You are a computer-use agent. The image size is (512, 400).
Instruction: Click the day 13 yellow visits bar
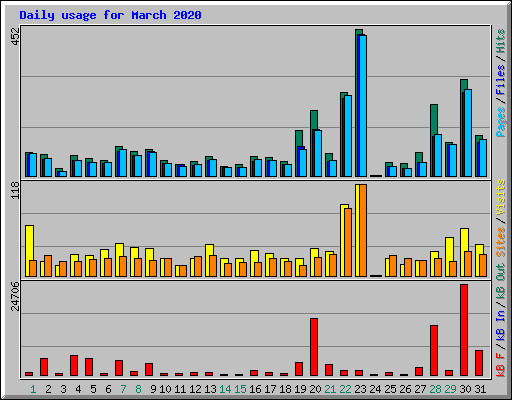coord(209,260)
